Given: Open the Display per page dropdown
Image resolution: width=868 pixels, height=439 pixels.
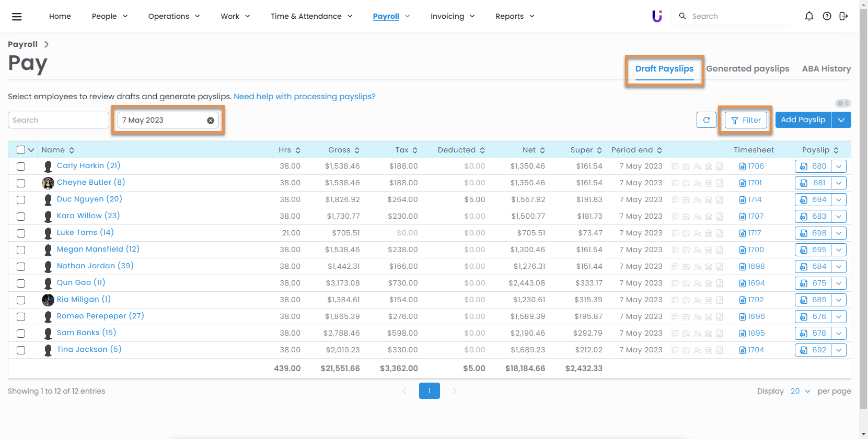Looking at the screenshot, I should [800, 391].
